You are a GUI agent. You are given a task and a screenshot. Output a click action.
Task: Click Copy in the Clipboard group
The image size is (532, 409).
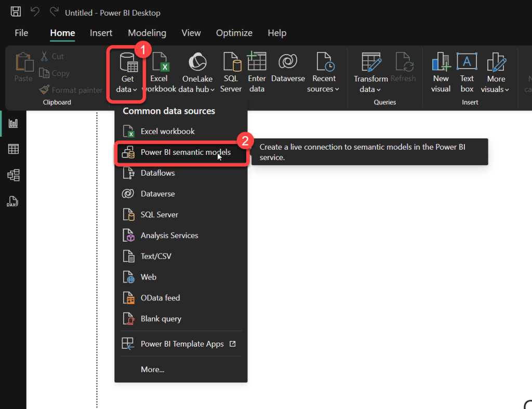point(54,73)
